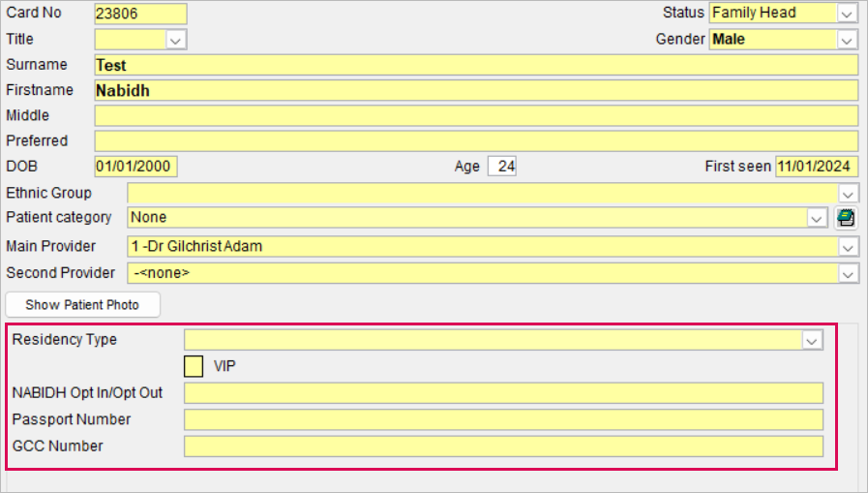
Task: Click the Card No field
Action: click(140, 14)
